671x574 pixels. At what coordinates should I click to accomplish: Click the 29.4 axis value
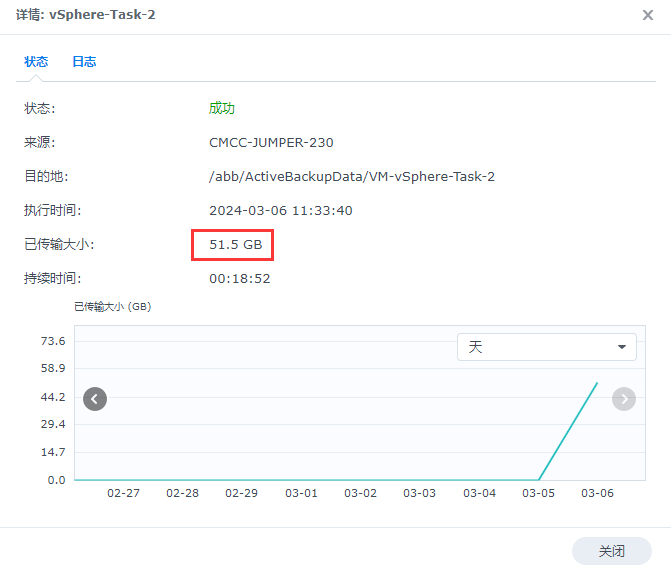53,424
